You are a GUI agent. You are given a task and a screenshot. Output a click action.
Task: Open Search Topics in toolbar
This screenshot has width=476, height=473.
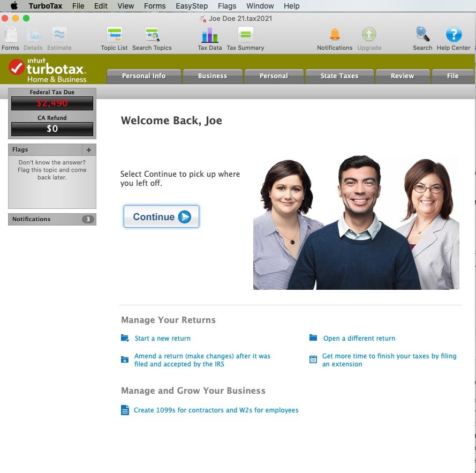[152, 35]
